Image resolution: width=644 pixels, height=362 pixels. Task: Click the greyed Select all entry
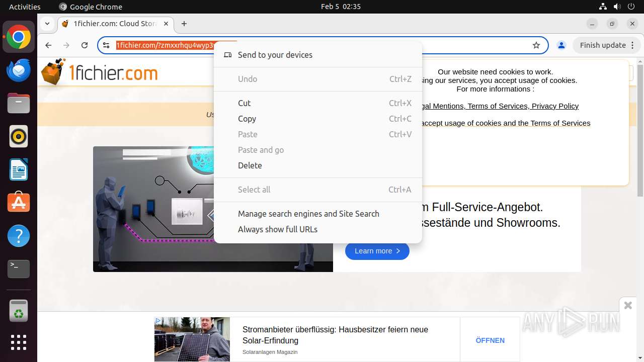pyautogui.click(x=318, y=190)
